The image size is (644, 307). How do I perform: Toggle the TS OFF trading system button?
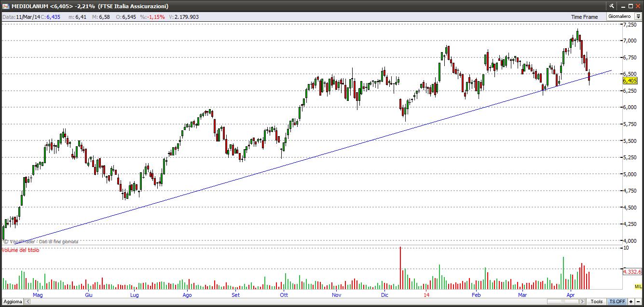click(x=617, y=302)
